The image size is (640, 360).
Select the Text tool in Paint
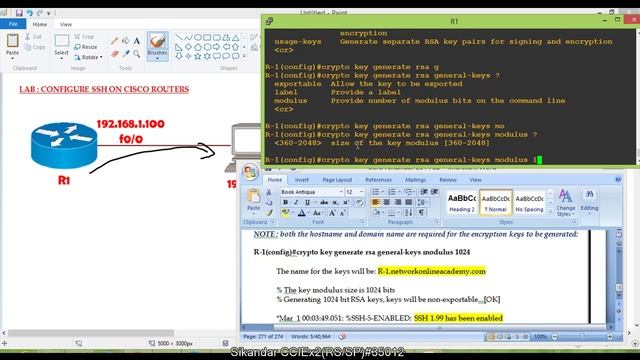pos(137,41)
